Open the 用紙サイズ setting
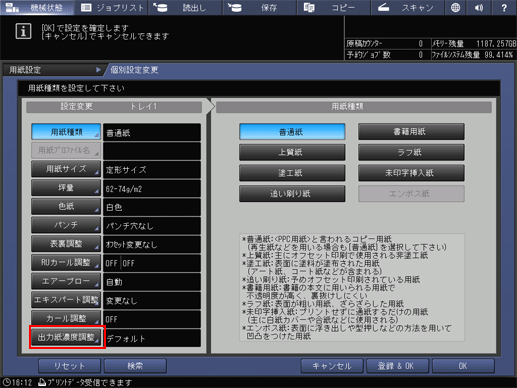517x388 pixels. pos(66,169)
